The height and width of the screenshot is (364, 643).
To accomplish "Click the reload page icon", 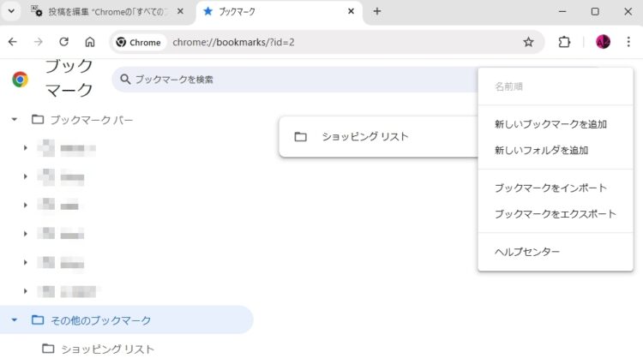I will (63, 42).
